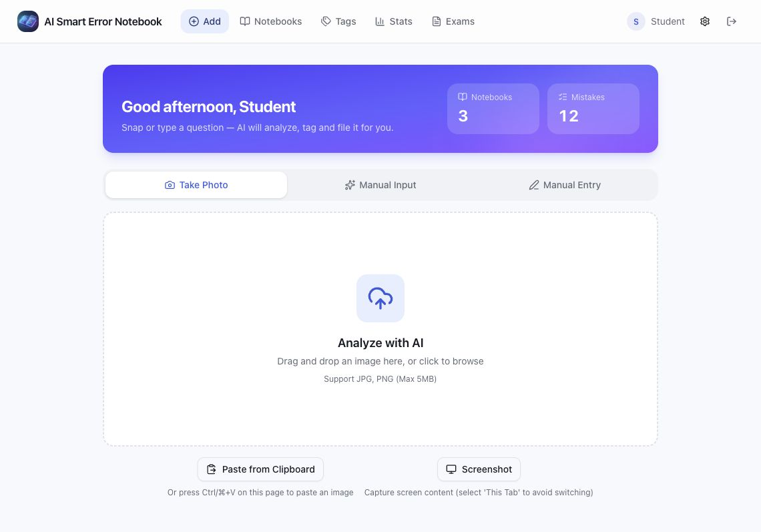Image resolution: width=761 pixels, height=532 pixels.
Task: Click the 'This Tab' capture hint text
Action: click(x=479, y=492)
